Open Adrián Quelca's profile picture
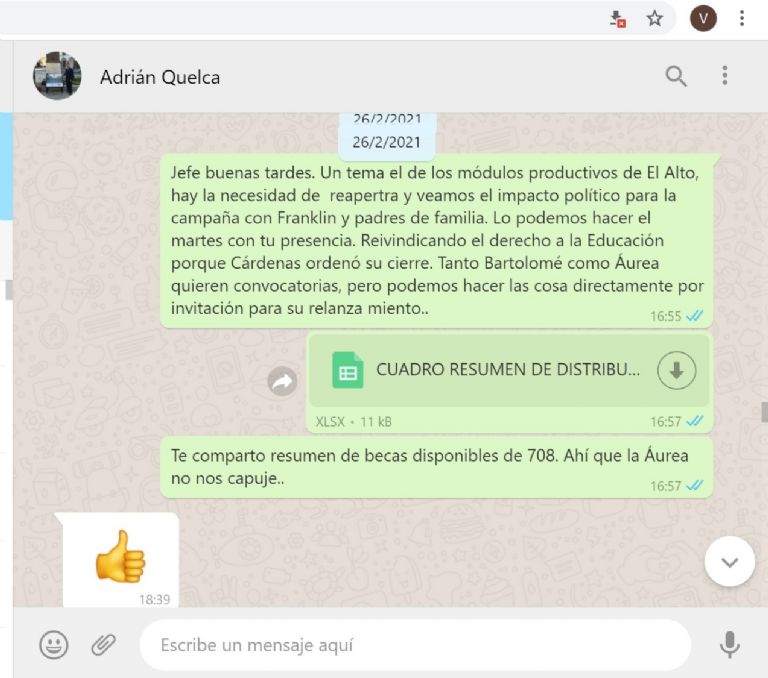 pyautogui.click(x=57, y=76)
